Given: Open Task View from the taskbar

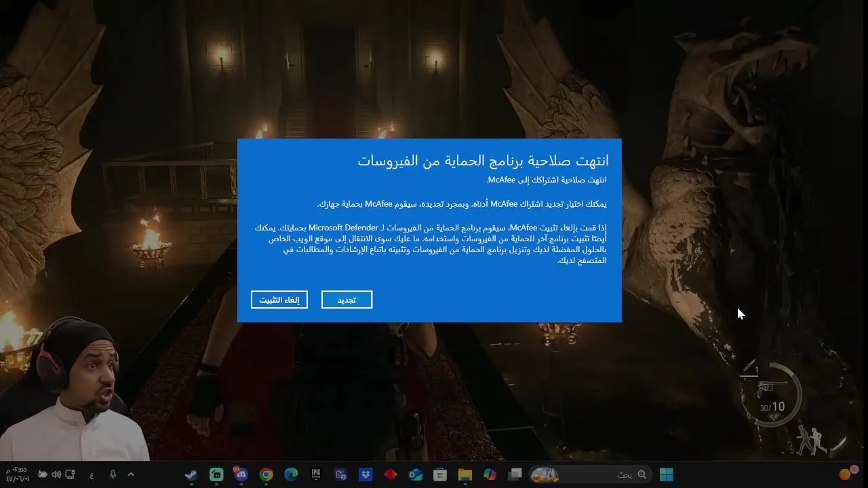Looking at the screenshot, I should (x=515, y=474).
